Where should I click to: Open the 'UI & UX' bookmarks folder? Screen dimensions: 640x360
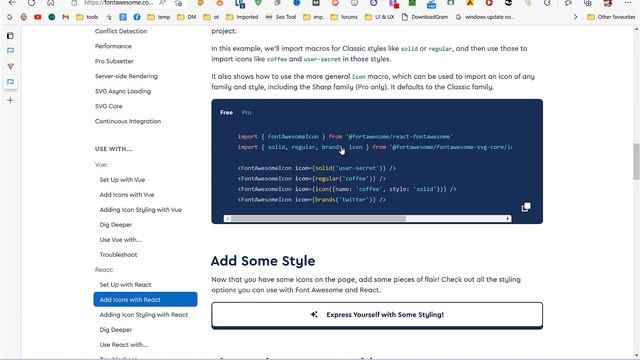[x=380, y=17]
